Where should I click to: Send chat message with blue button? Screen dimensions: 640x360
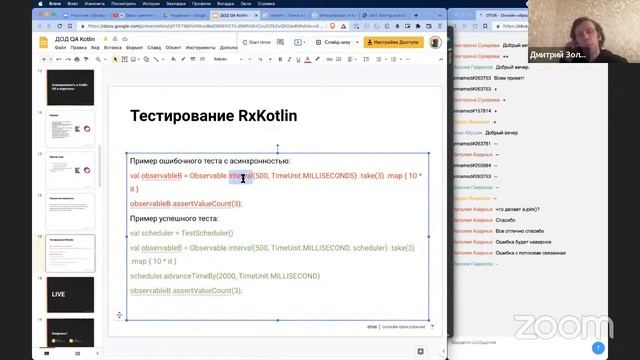(x=598, y=348)
